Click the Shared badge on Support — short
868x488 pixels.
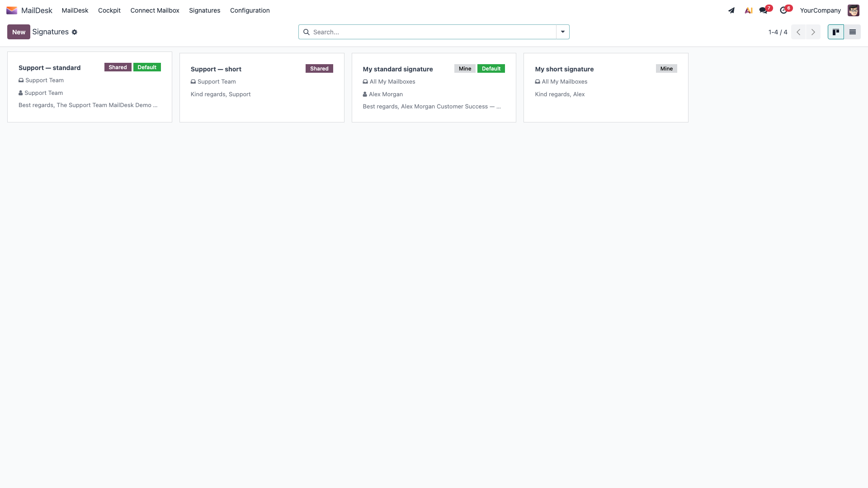point(319,69)
